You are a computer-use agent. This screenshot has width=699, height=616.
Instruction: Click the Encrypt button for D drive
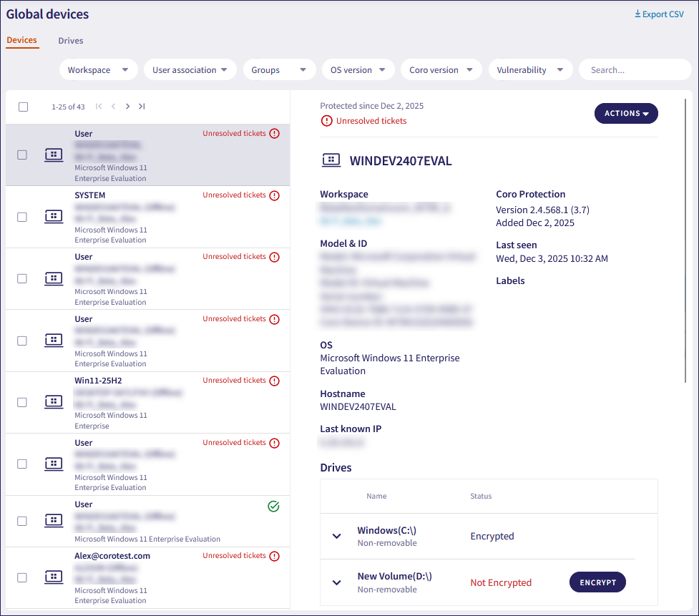[597, 582]
